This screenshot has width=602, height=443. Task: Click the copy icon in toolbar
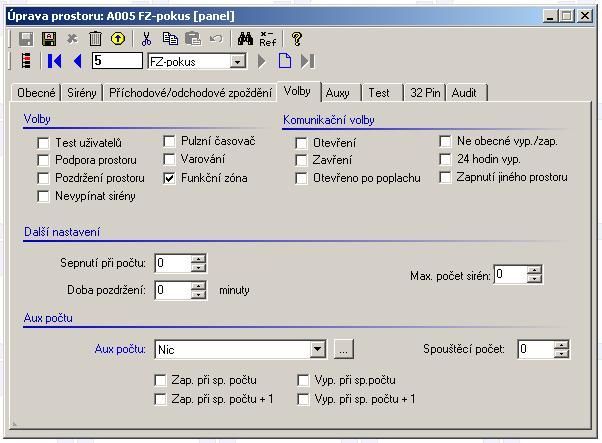click(x=170, y=39)
